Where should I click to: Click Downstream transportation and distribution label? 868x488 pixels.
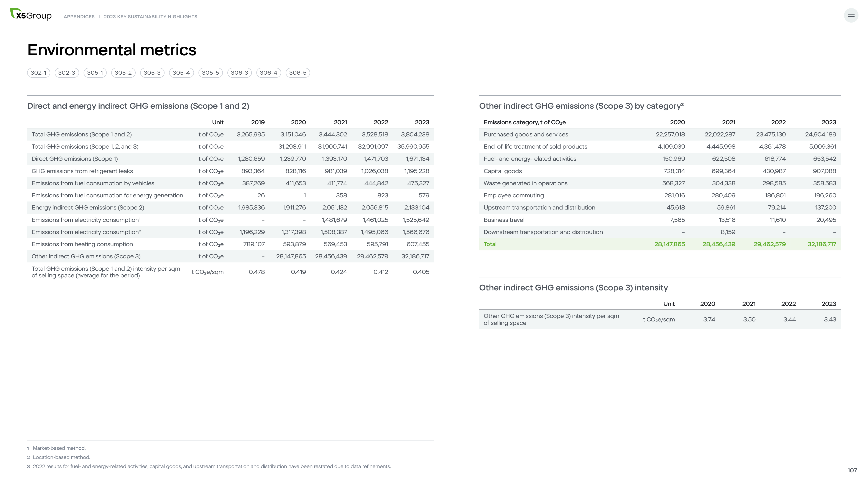[543, 232]
